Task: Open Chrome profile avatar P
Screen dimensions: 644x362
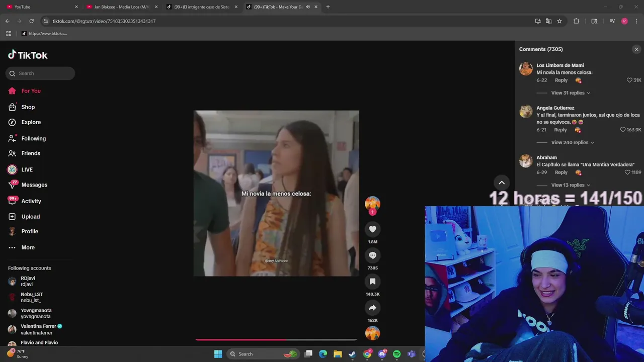Action: click(x=624, y=21)
